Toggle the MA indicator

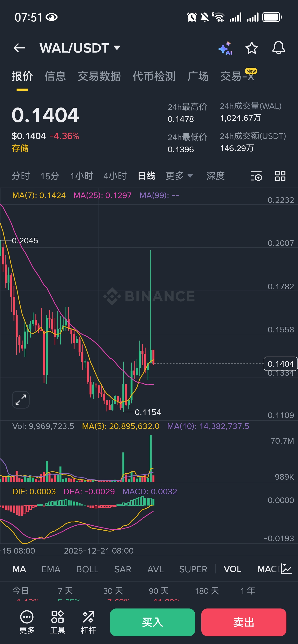point(19,569)
